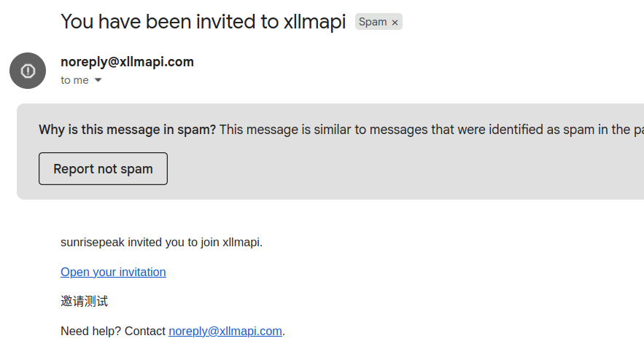Click empty gray banner area right of Report button
Image resolution: width=644 pixels, height=357 pixels.
point(401,169)
